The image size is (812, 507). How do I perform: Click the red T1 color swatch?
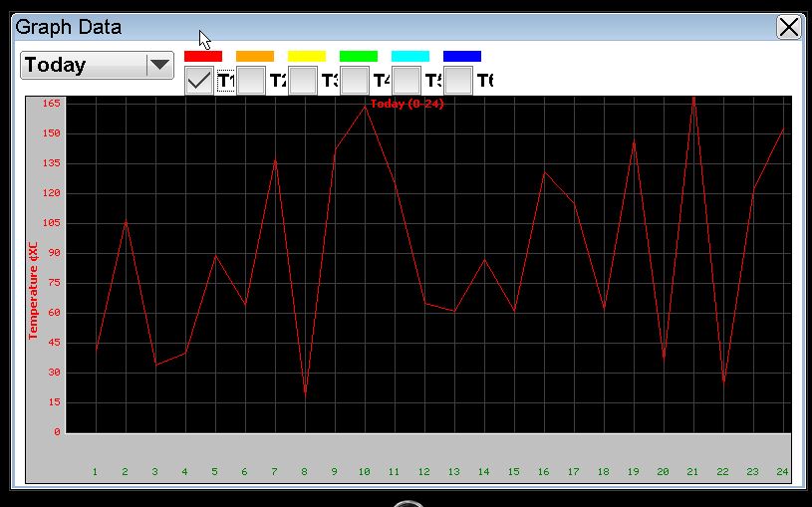click(x=203, y=56)
